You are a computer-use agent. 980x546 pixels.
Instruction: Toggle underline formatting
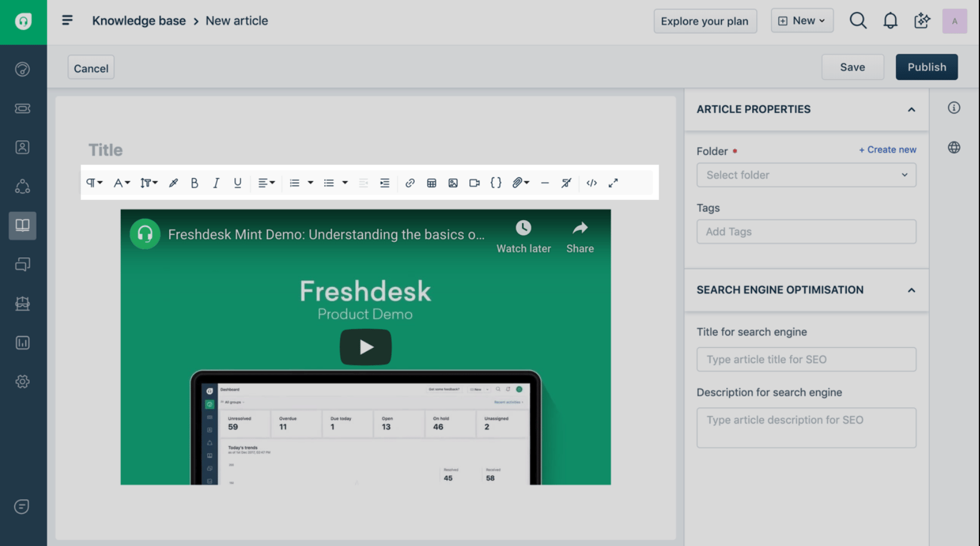click(x=237, y=183)
